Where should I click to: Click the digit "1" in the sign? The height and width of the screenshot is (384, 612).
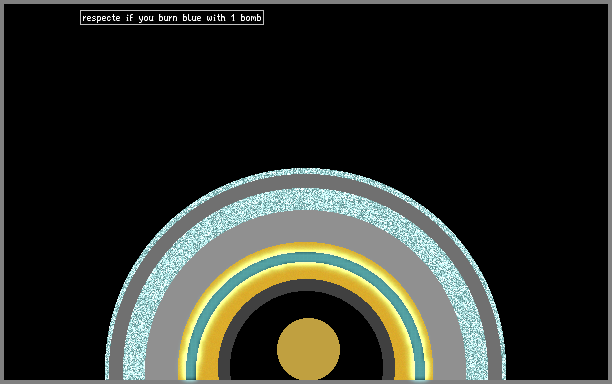click(233, 18)
